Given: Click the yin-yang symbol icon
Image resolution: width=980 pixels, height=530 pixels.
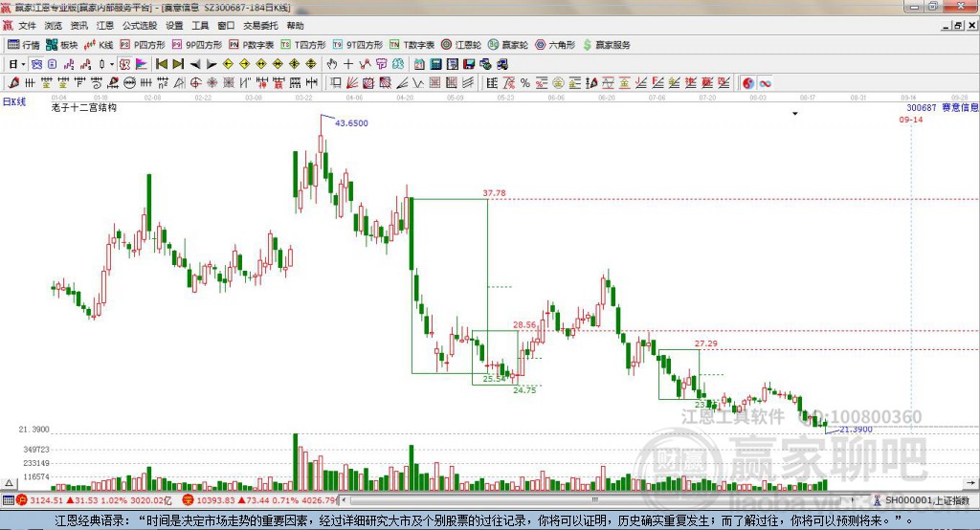Looking at the screenshot, I should coord(748,82).
